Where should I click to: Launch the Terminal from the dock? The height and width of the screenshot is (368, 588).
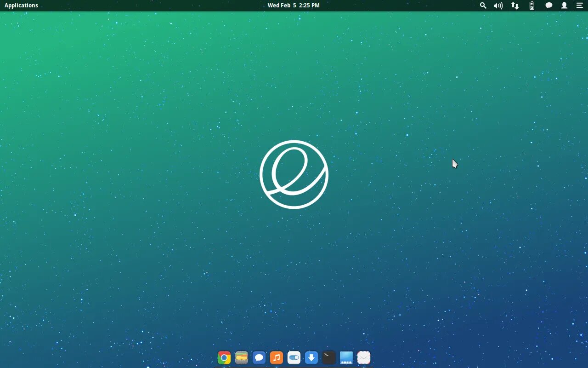tap(329, 357)
